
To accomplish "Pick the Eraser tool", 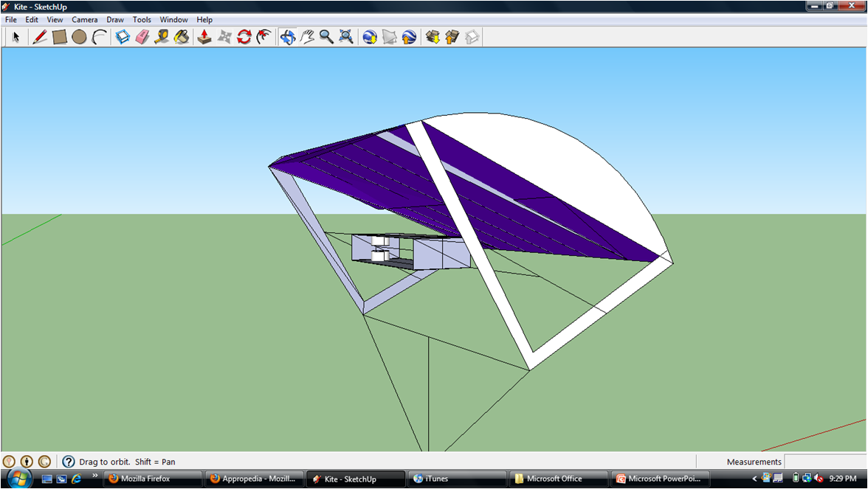I will [x=142, y=37].
